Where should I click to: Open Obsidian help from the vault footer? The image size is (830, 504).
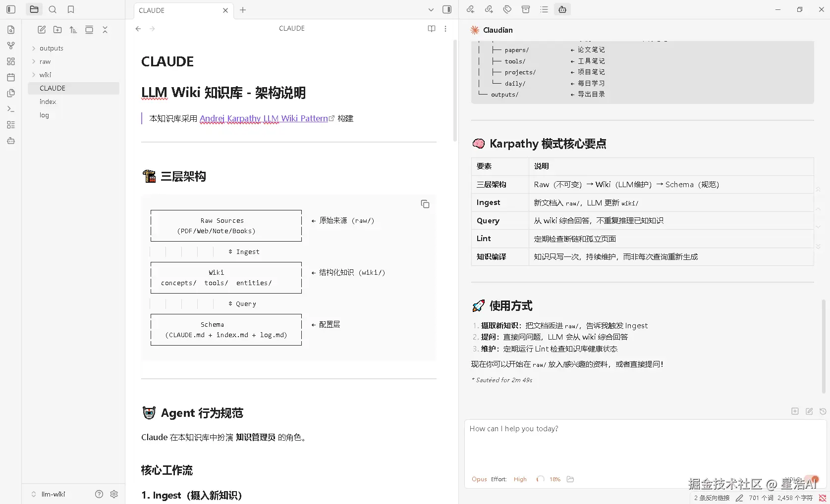point(99,494)
